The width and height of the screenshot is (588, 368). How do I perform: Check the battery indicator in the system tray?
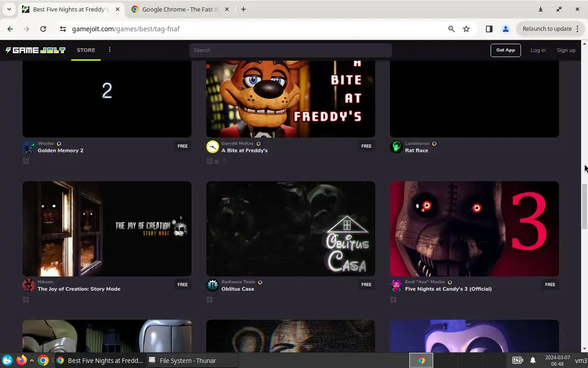tap(518, 360)
